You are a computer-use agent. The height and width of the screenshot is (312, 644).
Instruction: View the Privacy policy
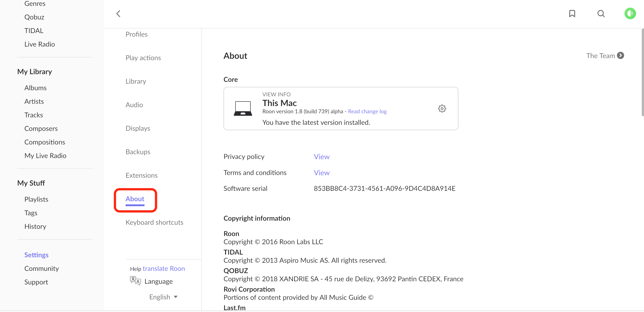click(x=322, y=157)
